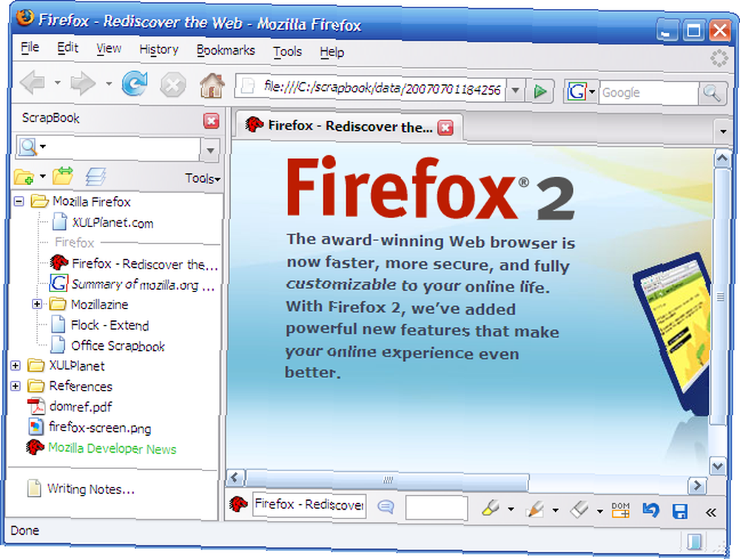The height and width of the screenshot is (560, 740).
Task: Close the Firefox - Rediscover the... tab
Action: [x=445, y=127]
